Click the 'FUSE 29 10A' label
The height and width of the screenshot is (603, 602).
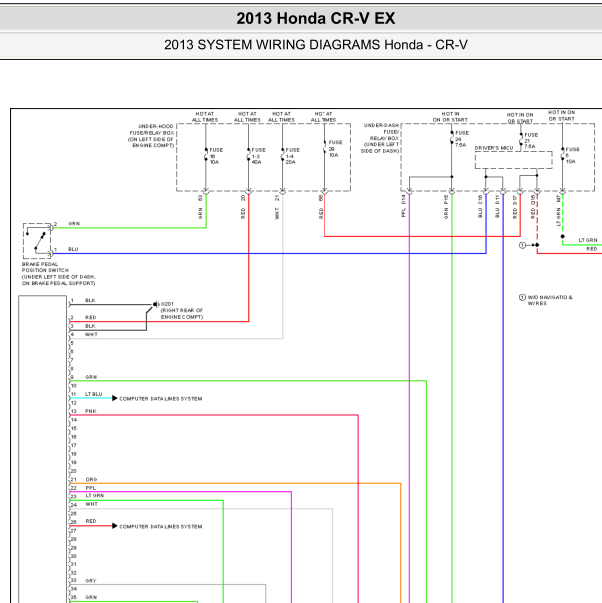pos(335,148)
